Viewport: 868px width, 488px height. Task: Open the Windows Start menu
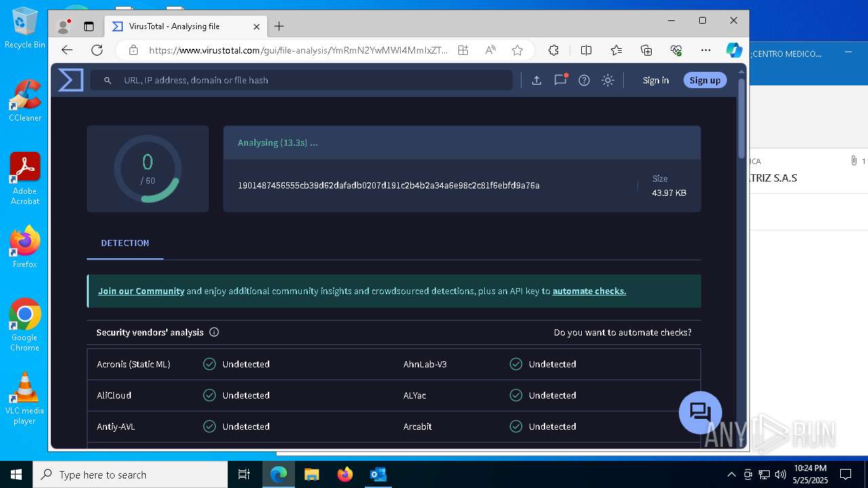click(x=16, y=474)
